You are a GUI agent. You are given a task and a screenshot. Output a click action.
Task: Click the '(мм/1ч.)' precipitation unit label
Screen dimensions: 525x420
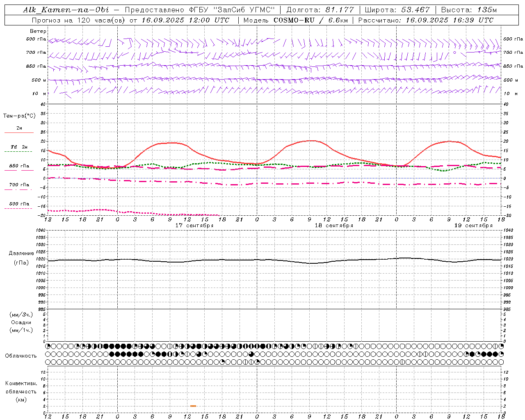(21, 330)
